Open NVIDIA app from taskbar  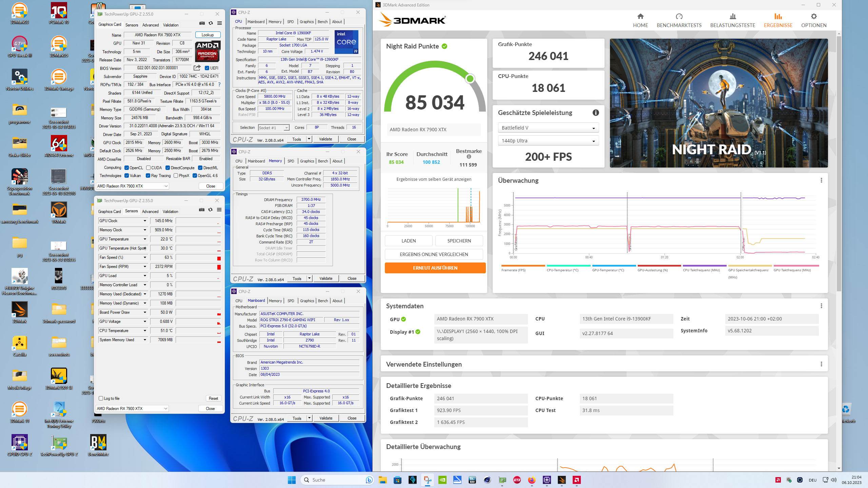[442, 480]
